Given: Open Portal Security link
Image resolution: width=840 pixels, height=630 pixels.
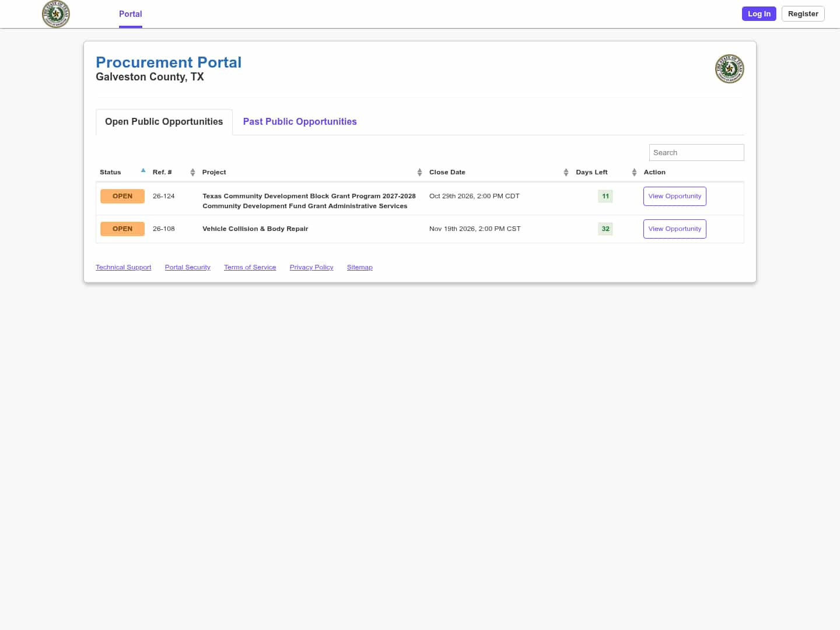Looking at the screenshot, I should tap(188, 268).
